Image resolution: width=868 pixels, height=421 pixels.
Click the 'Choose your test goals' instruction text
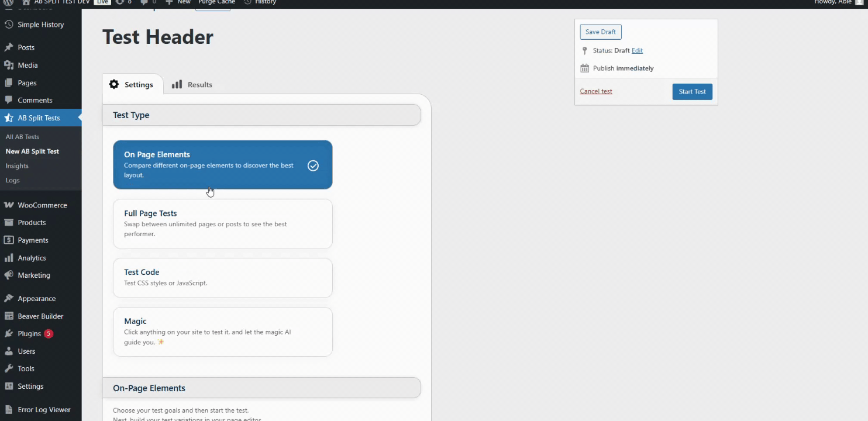(181, 410)
